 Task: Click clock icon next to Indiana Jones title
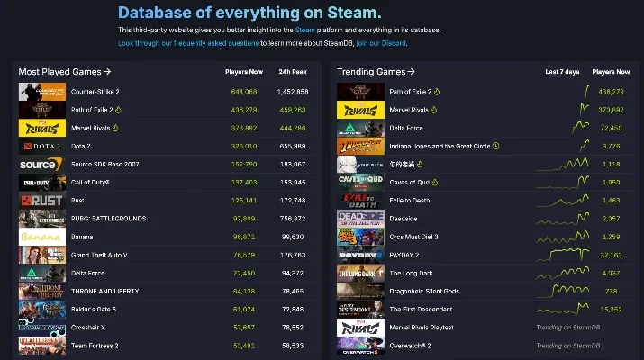tap(496, 146)
